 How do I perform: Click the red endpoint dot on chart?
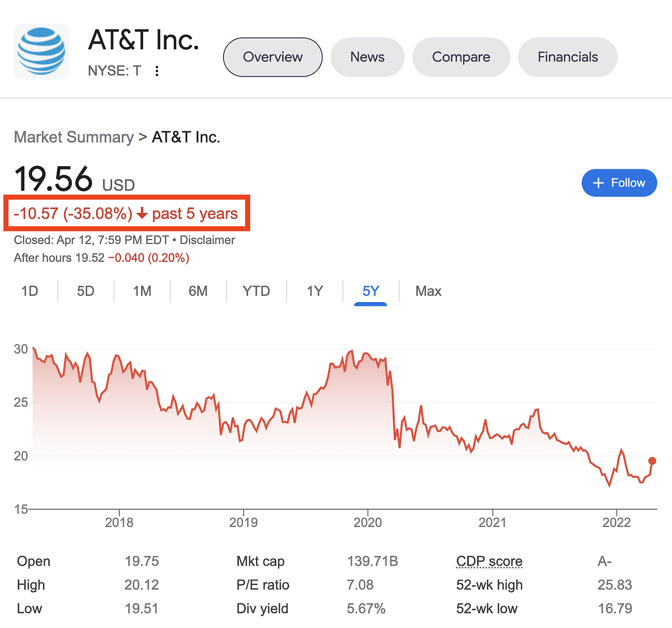(652, 461)
